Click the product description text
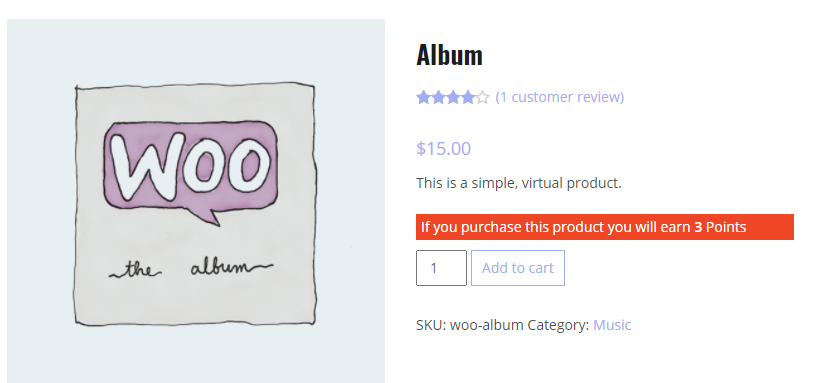Viewport: 823px width, 383px height. (x=519, y=184)
